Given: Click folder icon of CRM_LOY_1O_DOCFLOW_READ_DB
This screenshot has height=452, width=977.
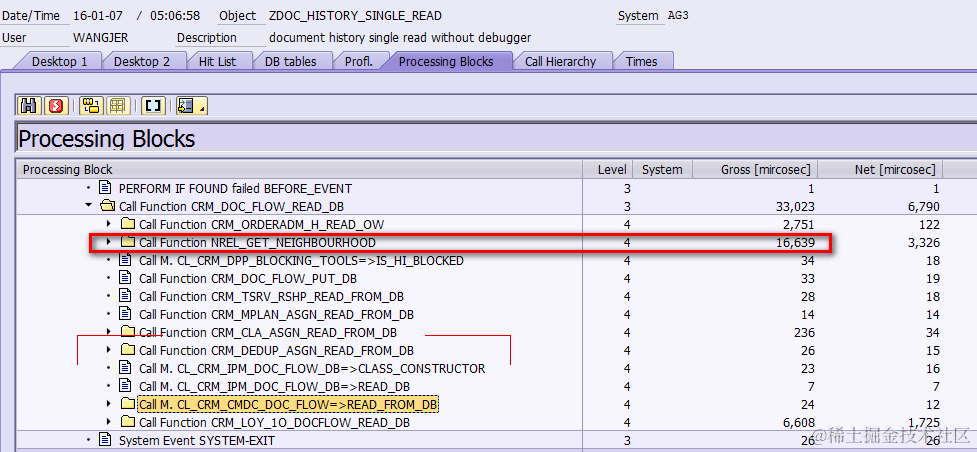Looking at the screenshot, I should click(128, 422).
